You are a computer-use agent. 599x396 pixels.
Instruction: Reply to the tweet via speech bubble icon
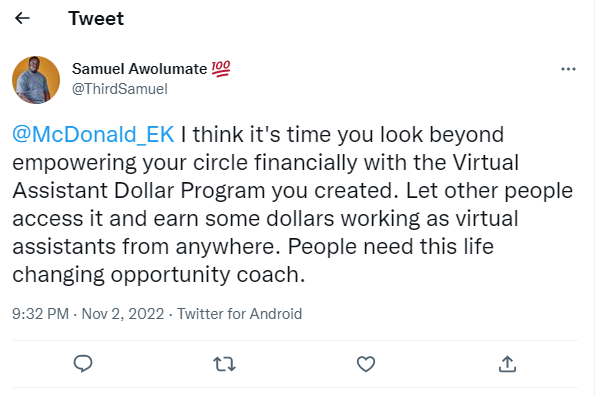click(83, 364)
